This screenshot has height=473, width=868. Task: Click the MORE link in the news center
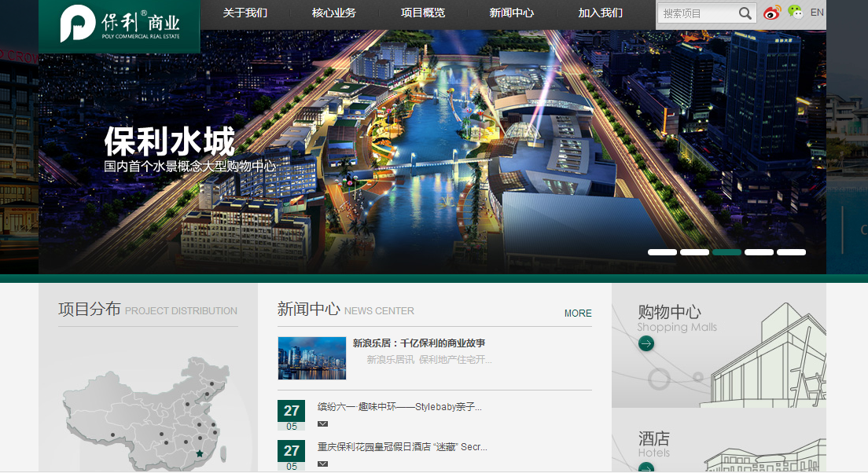pos(578,313)
